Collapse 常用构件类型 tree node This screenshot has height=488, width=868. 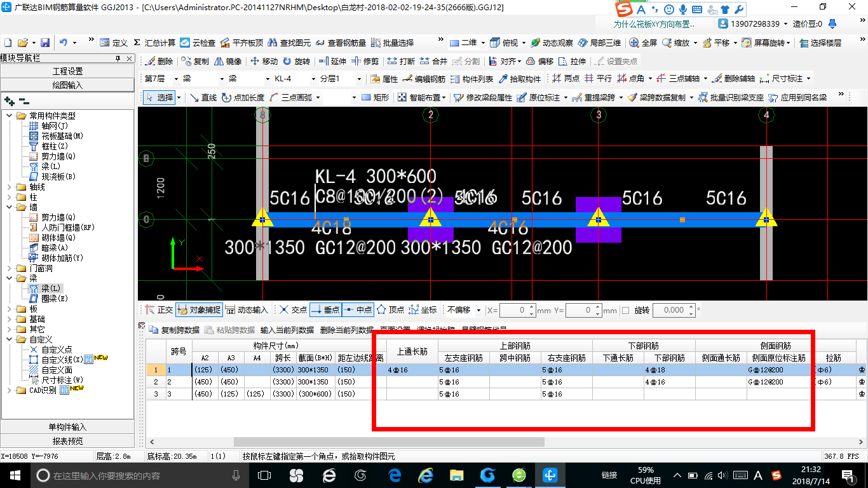tap(9, 116)
